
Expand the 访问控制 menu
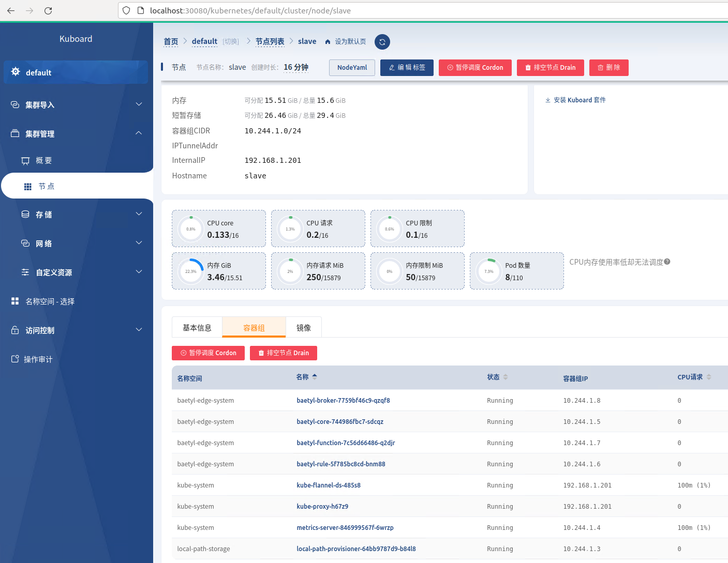coord(77,330)
